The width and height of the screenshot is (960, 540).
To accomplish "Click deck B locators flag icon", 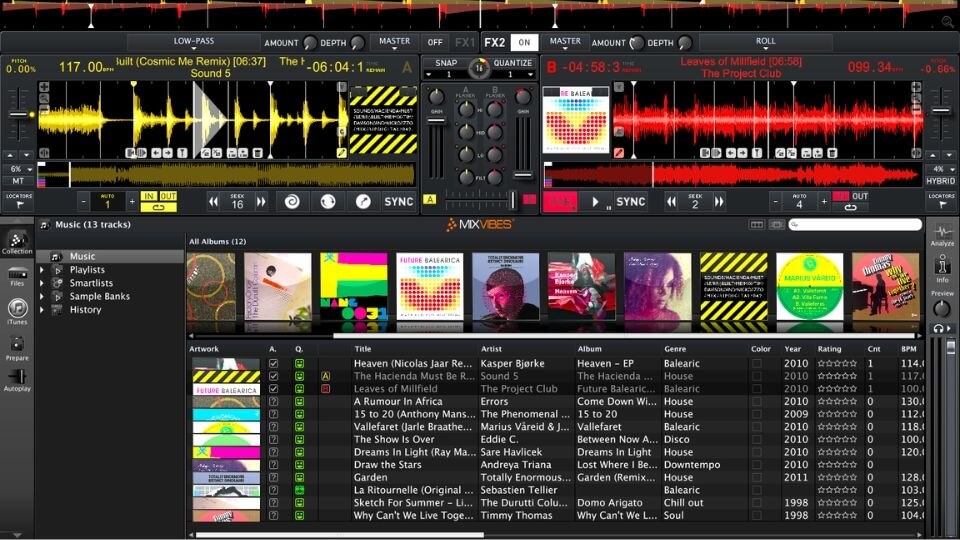I will point(942,205).
